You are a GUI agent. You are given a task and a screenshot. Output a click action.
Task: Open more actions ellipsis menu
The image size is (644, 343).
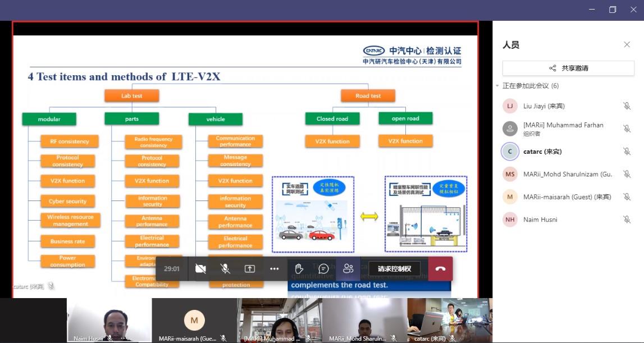click(x=275, y=269)
